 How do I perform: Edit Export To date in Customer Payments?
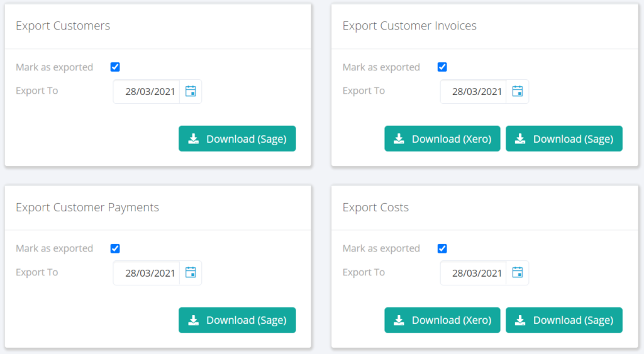pyautogui.click(x=147, y=273)
